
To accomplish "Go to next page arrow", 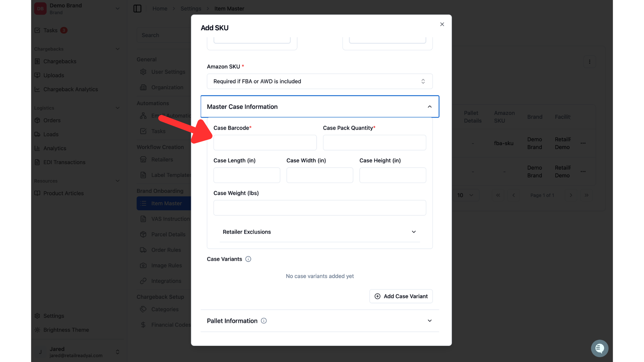I will (571, 195).
